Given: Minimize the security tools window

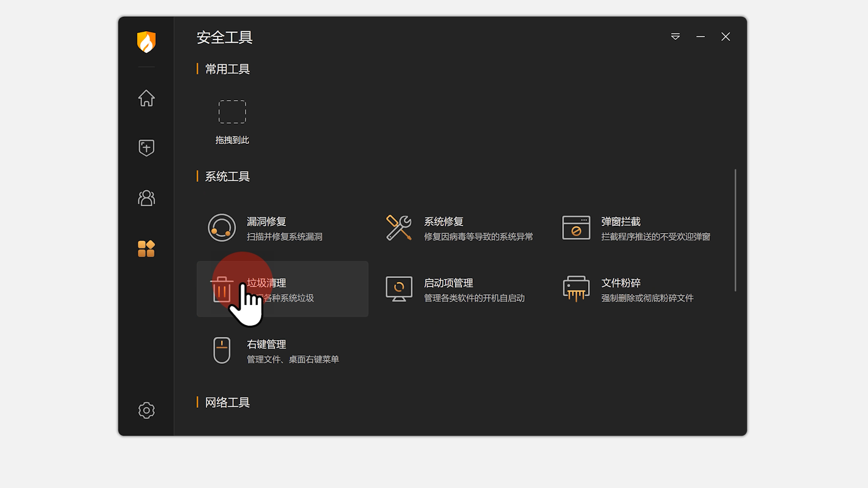Looking at the screenshot, I should (x=700, y=37).
